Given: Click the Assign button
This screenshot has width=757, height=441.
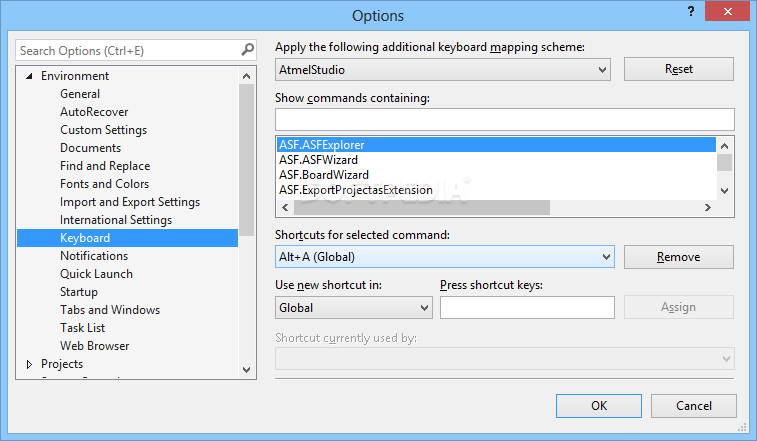Looking at the screenshot, I should click(x=679, y=307).
